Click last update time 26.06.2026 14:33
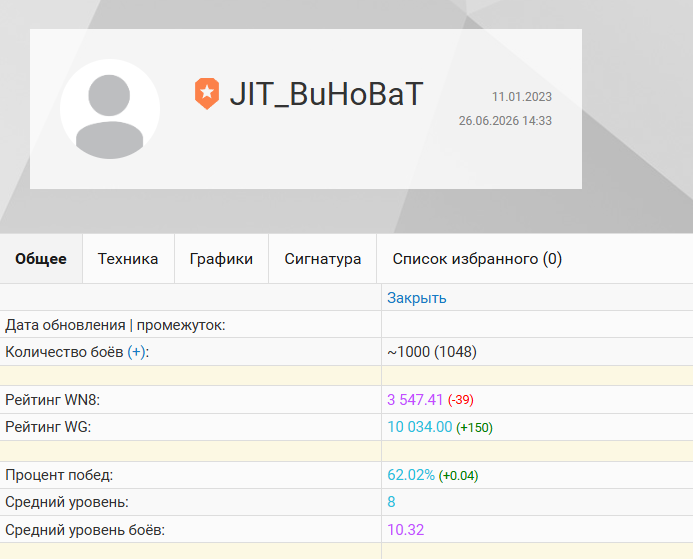The width and height of the screenshot is (693, 559). pos(505,121)
